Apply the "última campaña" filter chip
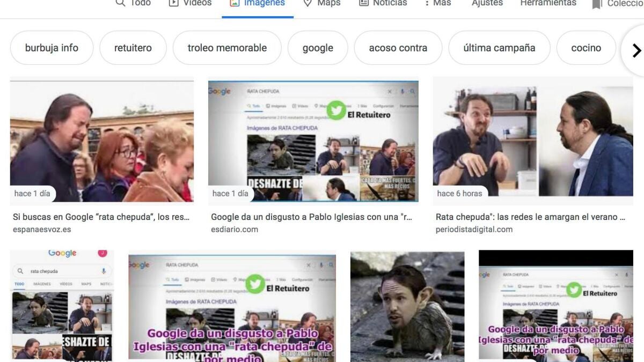This screenshot has width=644, height=362. [x=499, y=48]
